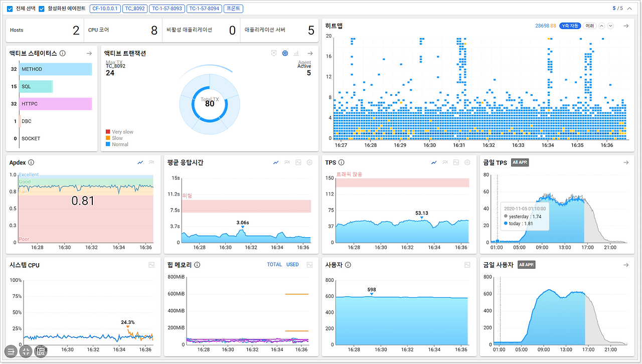The width and height of the screenshot is (642, 364).
Task: Open 액티브 스테이터스 detail arrow
Action: (89, 53)
